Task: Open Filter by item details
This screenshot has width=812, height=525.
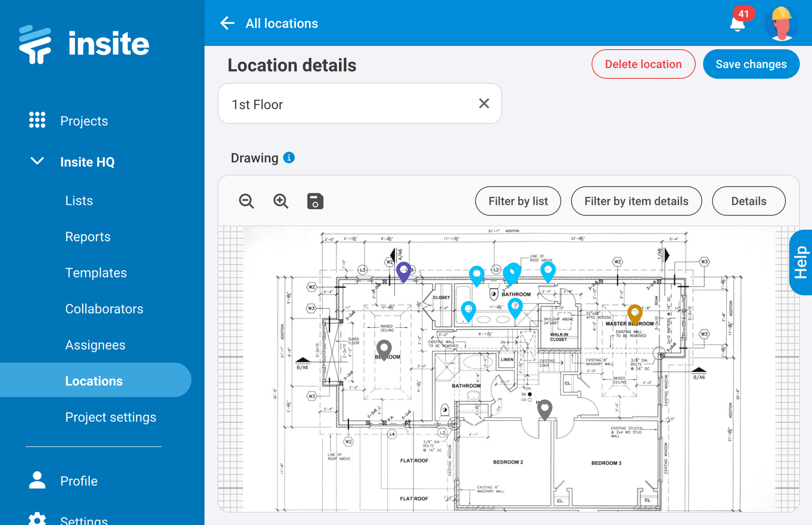Action: click(636, 201)
